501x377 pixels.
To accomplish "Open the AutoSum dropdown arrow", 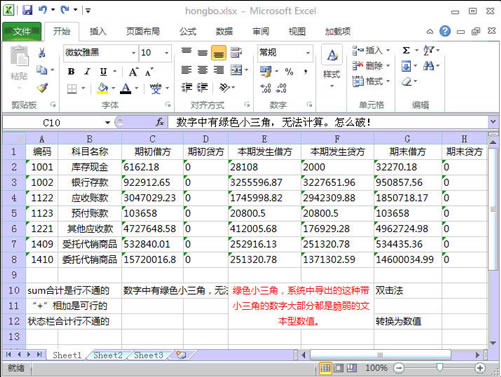I will (416, 51).
